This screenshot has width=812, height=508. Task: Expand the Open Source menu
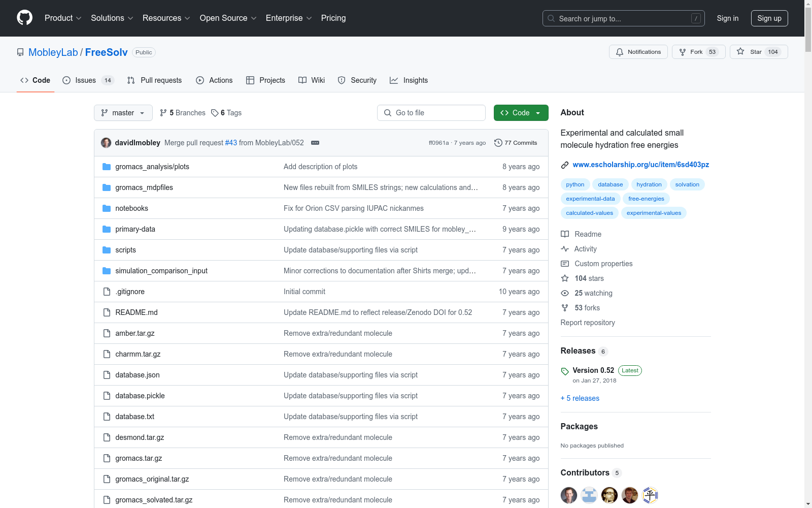pos(228,18)
